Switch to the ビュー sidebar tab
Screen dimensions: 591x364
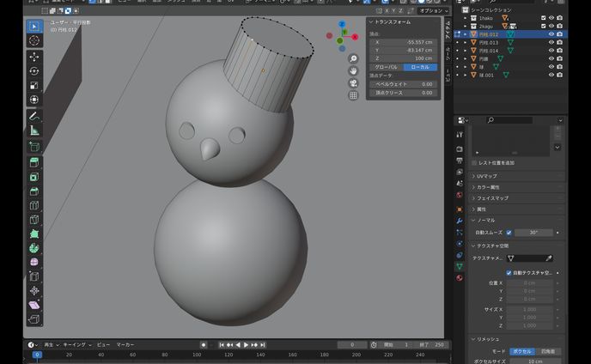click(x=448, y=75)
